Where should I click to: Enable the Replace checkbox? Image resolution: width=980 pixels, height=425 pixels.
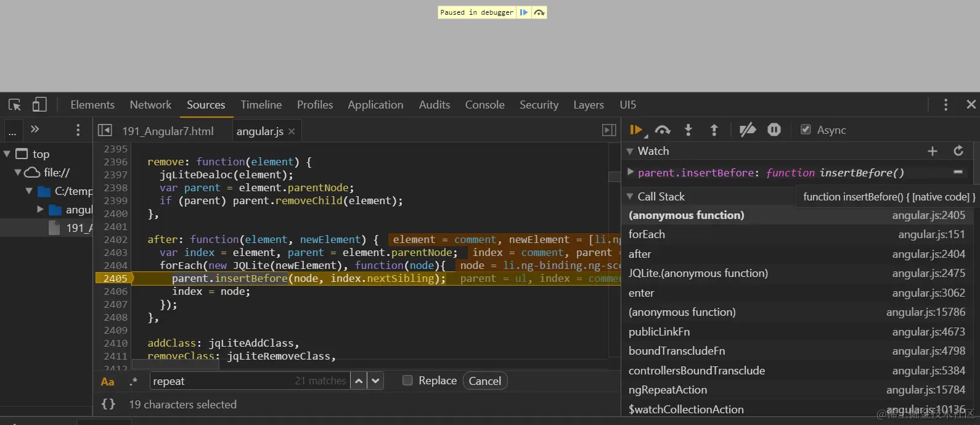coord(407,381)
